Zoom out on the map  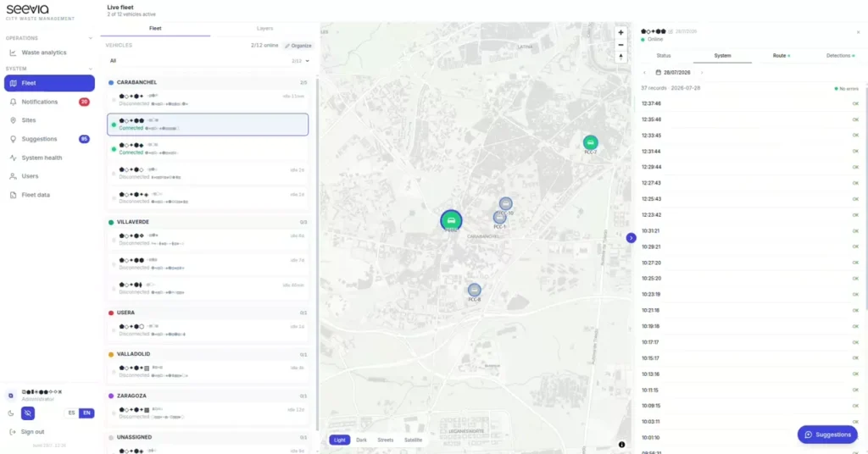pyautogui.click(x=620, y=45)
